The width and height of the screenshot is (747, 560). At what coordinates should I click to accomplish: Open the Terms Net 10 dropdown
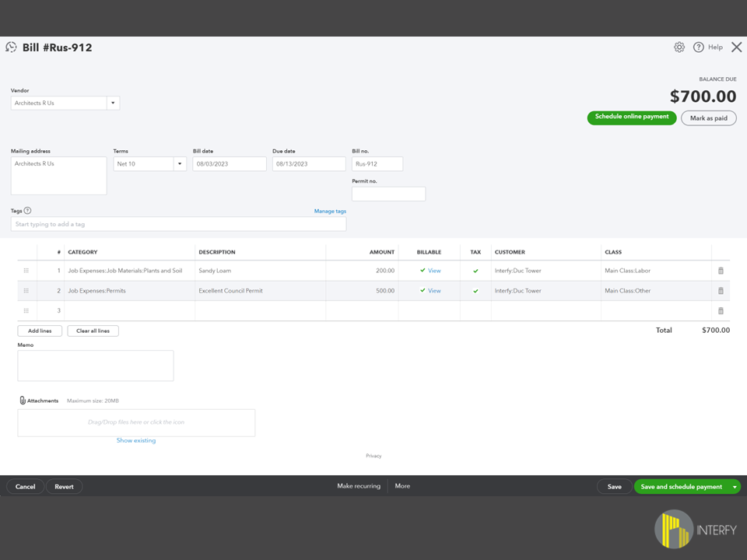coord(179,164)
